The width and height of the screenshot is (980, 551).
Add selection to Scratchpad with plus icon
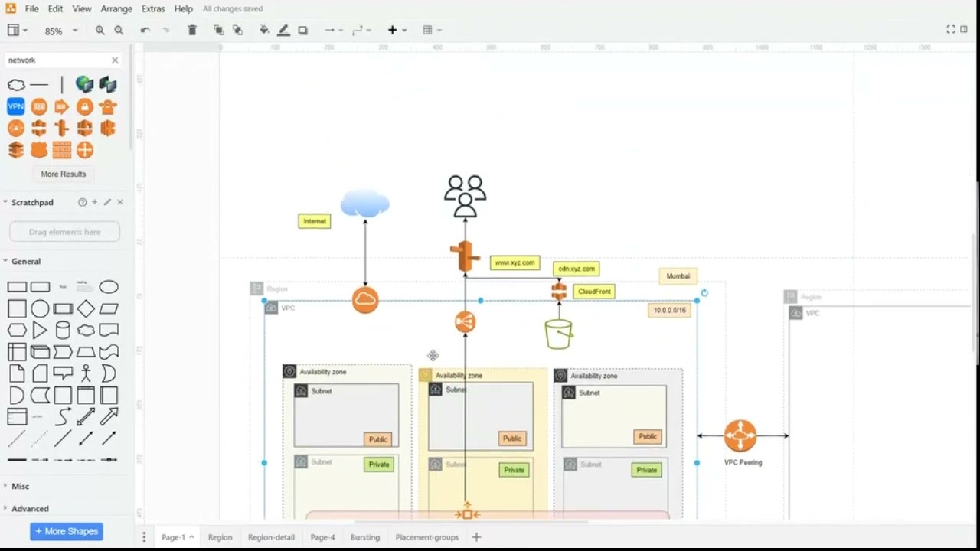[95, 202]
